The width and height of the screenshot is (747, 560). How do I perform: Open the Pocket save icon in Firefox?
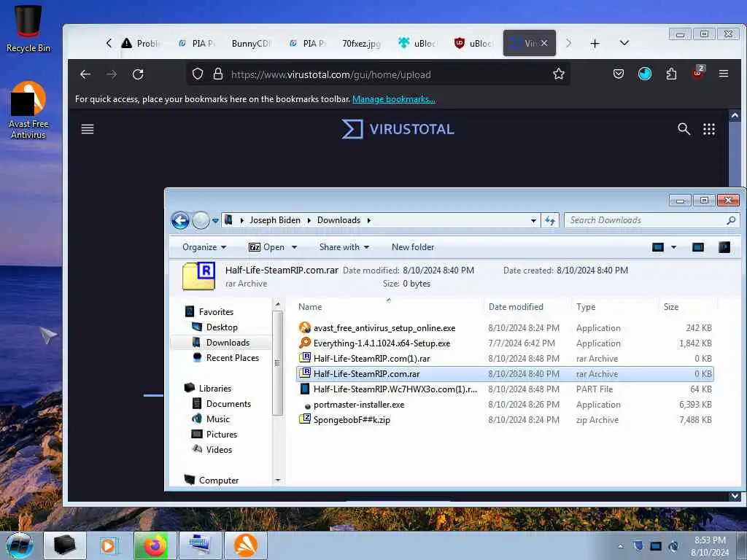619,74
